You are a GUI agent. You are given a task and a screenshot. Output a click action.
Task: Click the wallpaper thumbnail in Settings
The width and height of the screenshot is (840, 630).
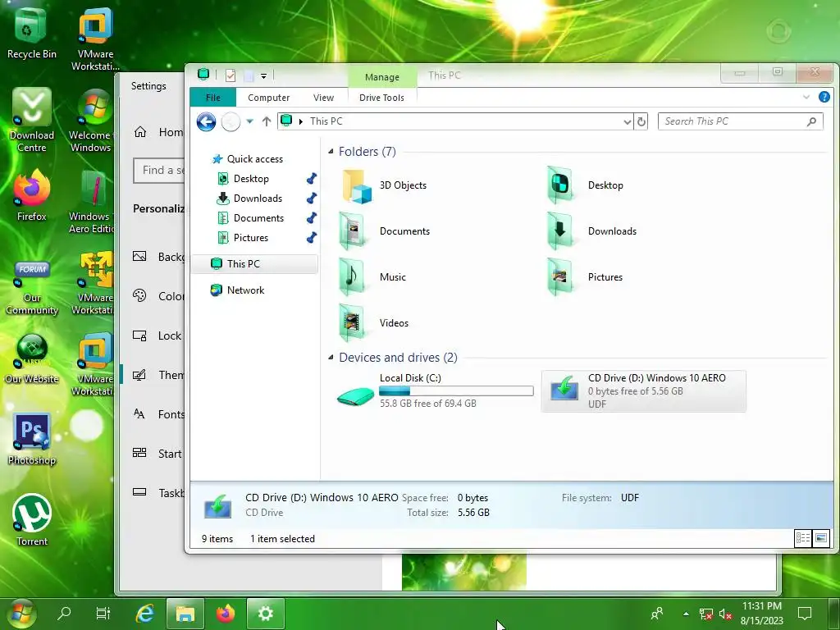click(464, 572)
